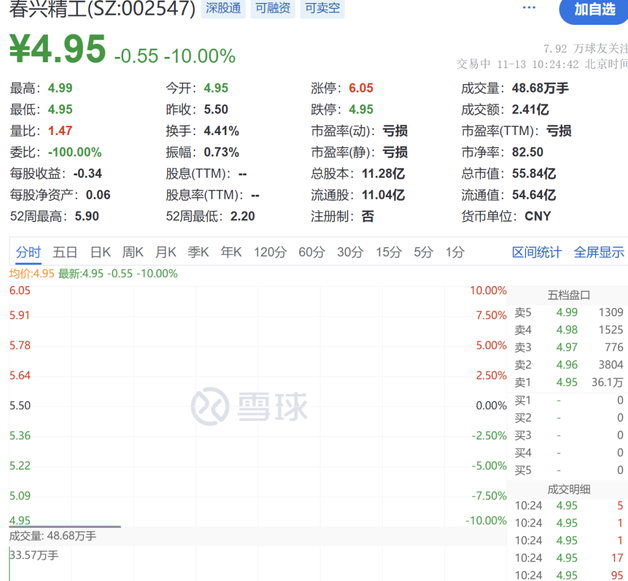Screen dimensions: 628x581
Task: Click the 买3 order book row
Action: [x=569, y=435]
